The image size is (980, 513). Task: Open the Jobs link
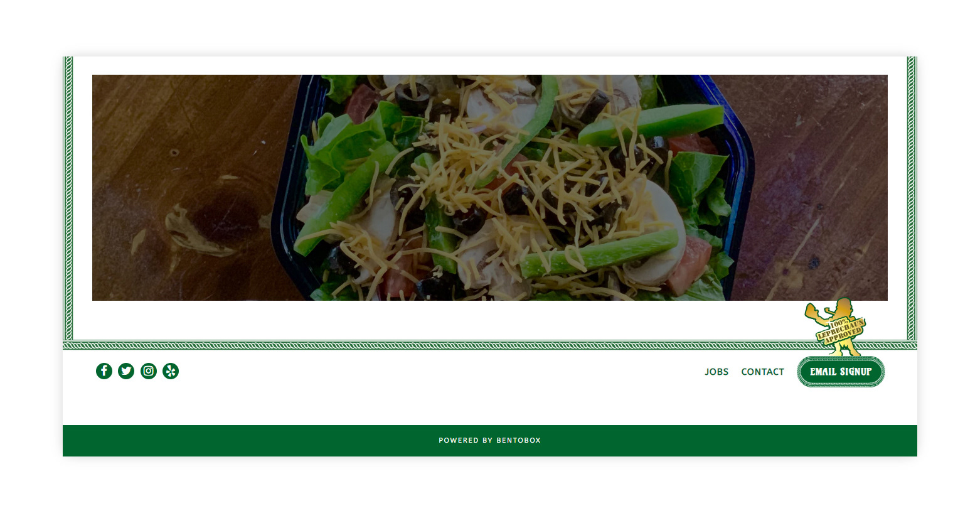716,372
